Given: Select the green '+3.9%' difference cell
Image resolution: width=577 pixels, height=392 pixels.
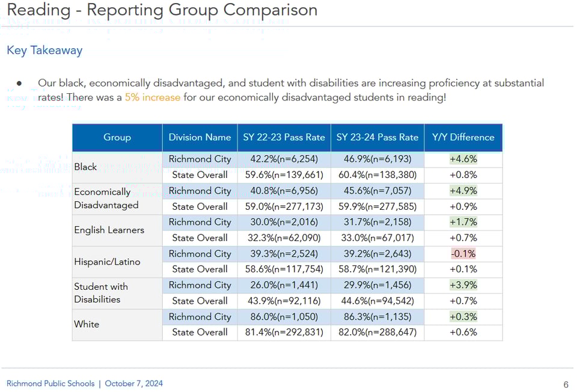Looking at the screenshot, I should click(463, 285).
